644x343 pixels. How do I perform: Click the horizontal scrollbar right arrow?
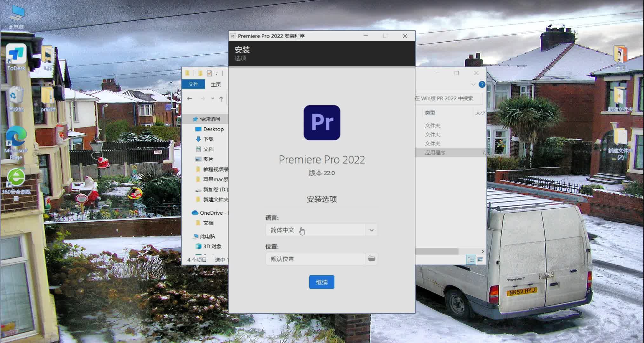click(x=483, y=251)
